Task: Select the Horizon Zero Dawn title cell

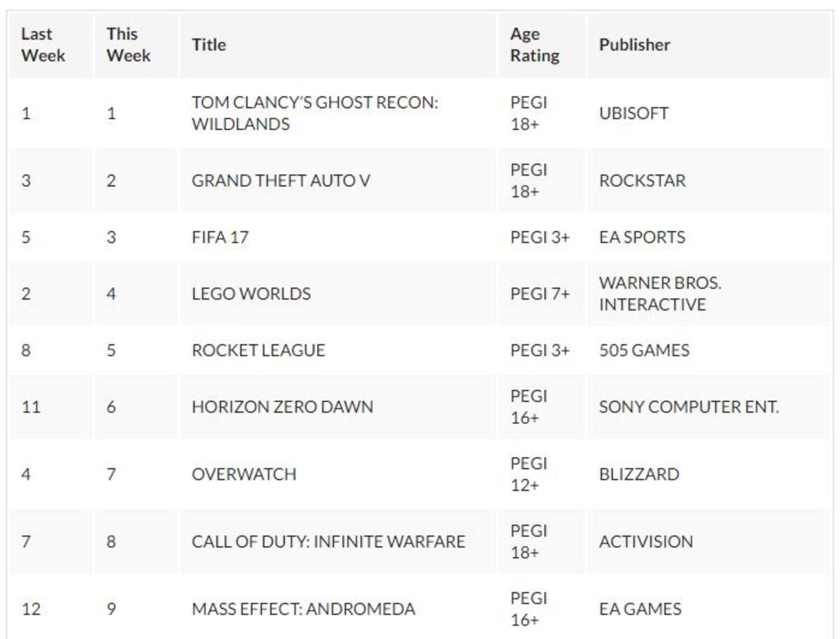Action: (x=338, y=407)
